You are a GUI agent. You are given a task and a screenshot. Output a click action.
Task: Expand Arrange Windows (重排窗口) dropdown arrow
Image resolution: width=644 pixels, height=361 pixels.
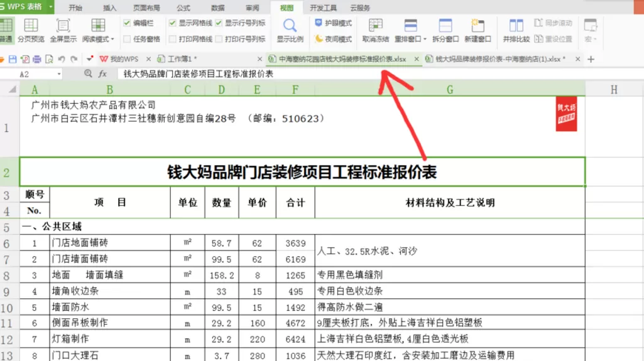[425, 40]
